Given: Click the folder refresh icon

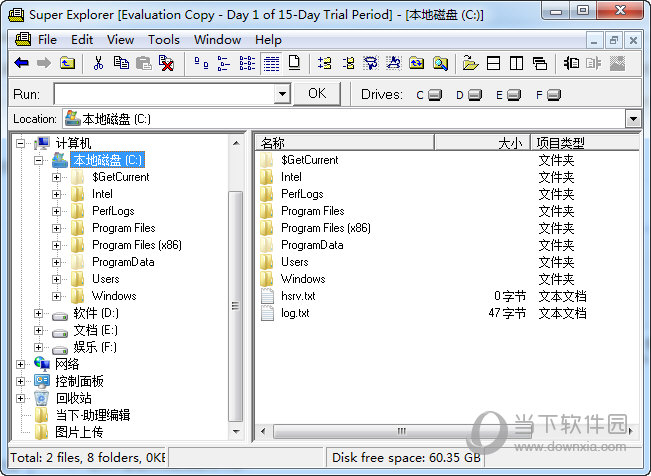Looking at the screenshot, I should (x=416, y=63).
